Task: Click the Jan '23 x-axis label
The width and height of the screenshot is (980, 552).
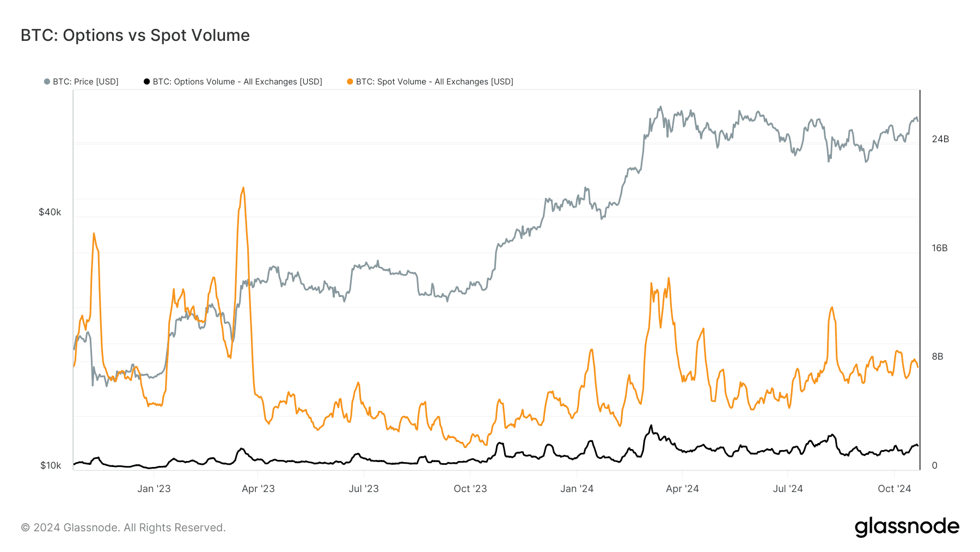Action: click(x=154, y=489)
